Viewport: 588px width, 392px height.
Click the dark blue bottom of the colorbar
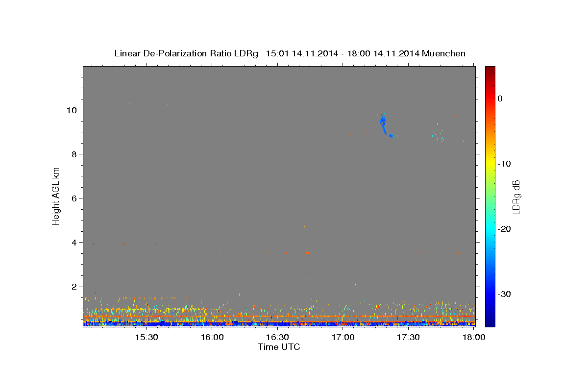pyautogui.click(x=490, y=321)
